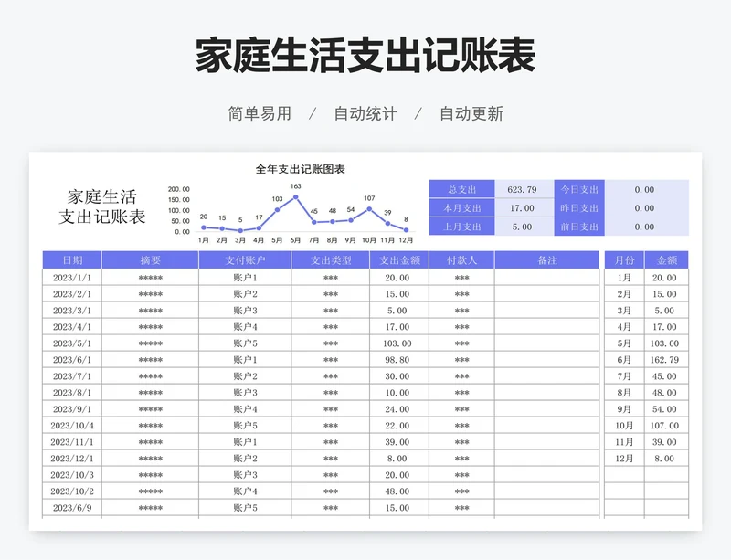Click the 本月支出 label cell
The image size is (731, 560).
coord(461,208)
